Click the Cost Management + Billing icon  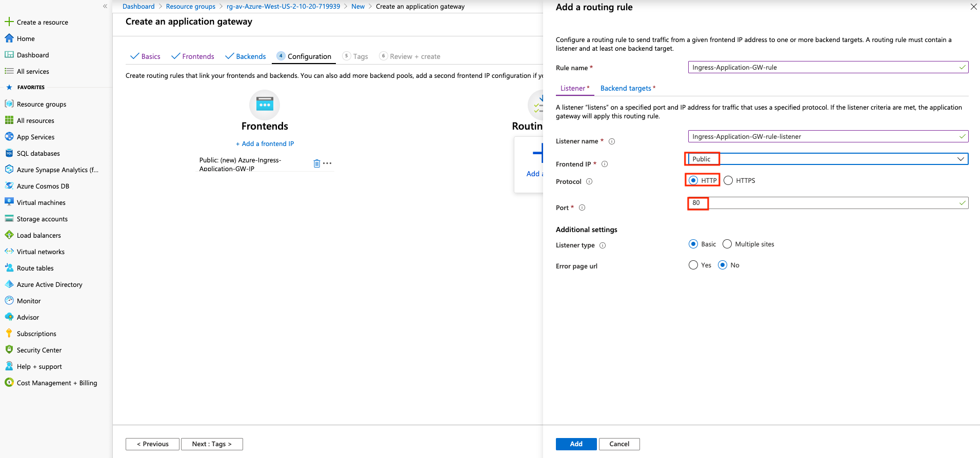(x=9, y=383)
